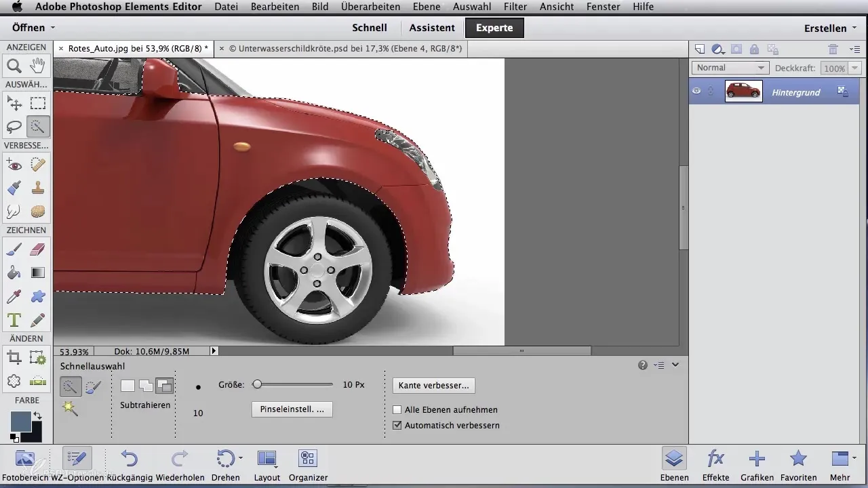Select the Hand tool
This screenshot has width=868, height=488.
point(38,66)
